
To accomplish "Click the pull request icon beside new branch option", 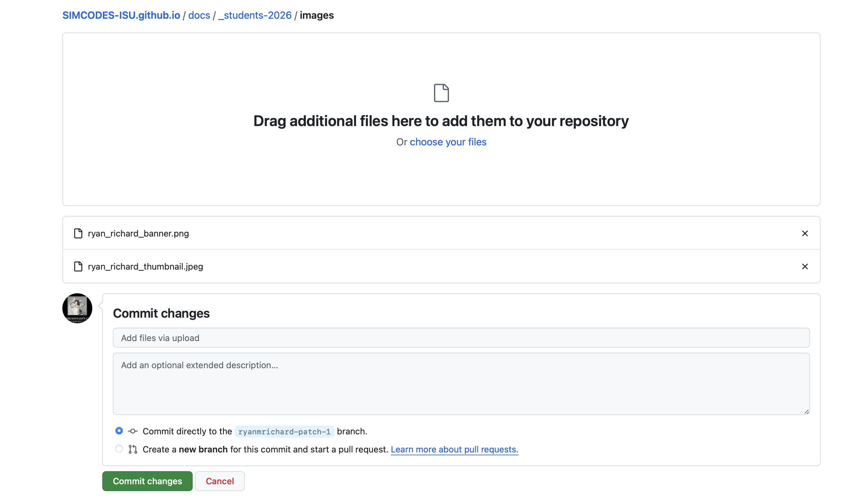I will click(x=132, y=449).
